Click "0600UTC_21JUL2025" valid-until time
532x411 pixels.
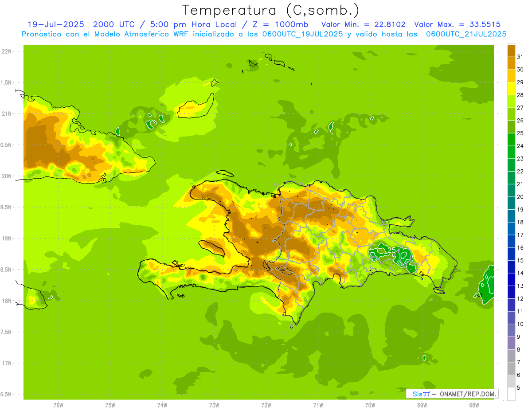tap(466, 34)
